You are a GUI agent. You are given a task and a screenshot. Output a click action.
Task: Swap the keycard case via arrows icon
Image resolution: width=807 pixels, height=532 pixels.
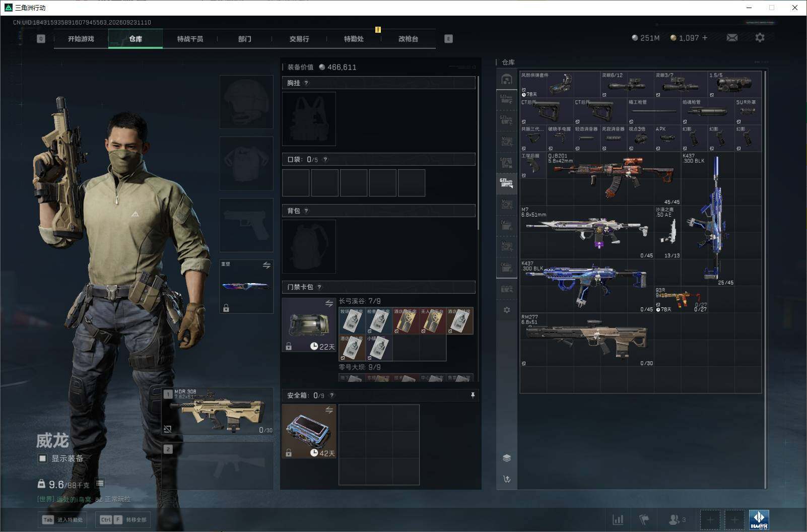[329, 303]
